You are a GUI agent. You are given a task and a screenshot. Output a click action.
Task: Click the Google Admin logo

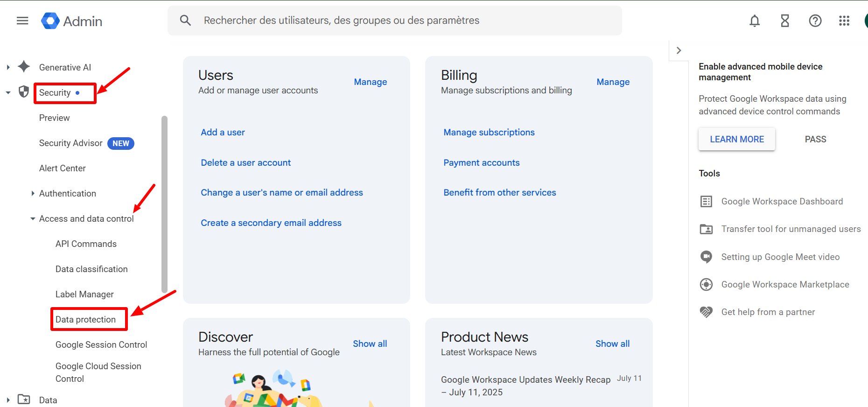tap(71, 21)
